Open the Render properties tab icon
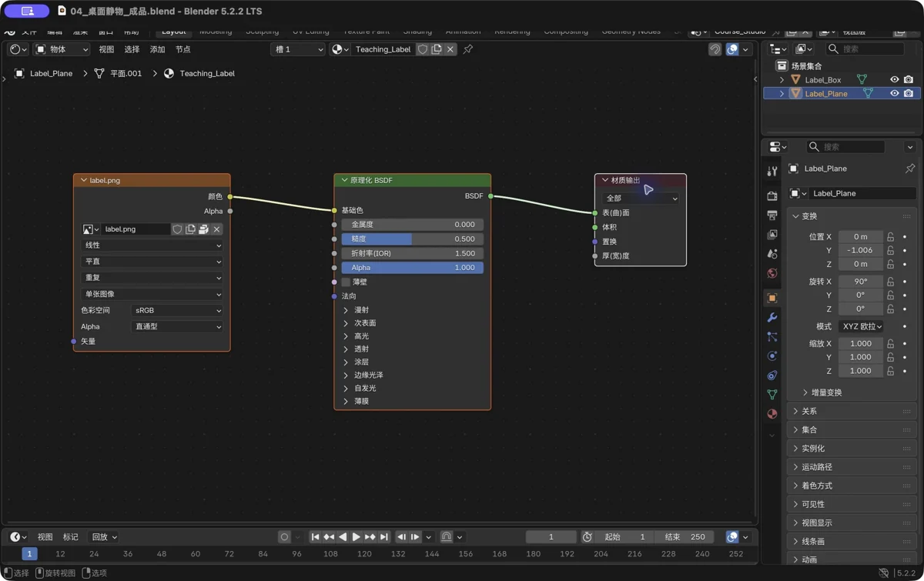 [772, 196]
